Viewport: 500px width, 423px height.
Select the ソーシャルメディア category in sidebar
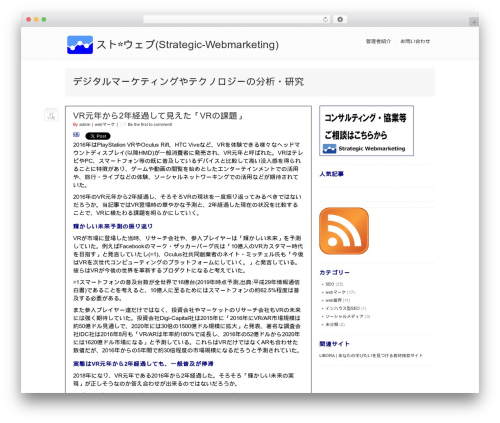[345, 316]
